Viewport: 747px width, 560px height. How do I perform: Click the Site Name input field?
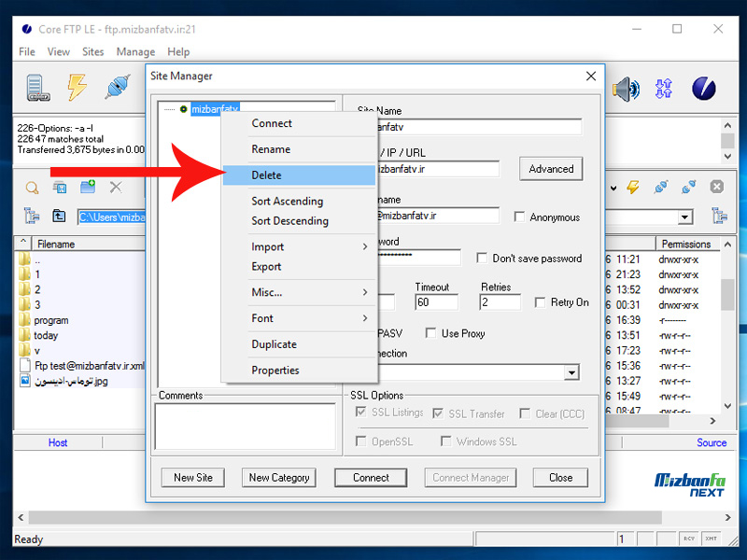pyautogui.click(x=478, y=127)
